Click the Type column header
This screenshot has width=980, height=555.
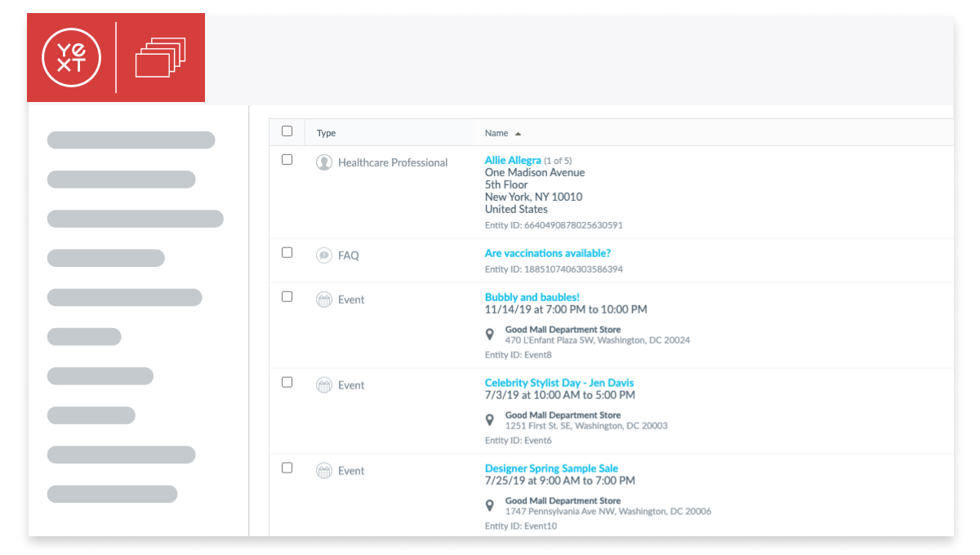click(326, 133)
